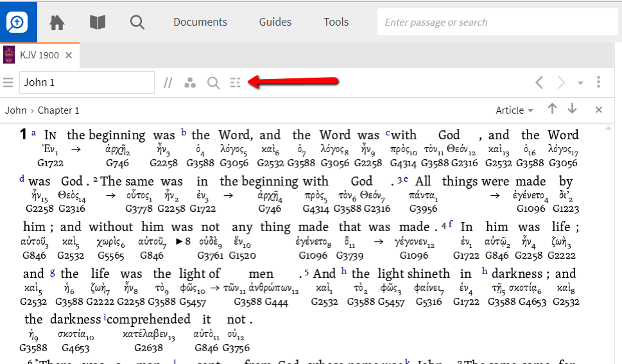Viewport: 622px width, 364px height.
Task: Click the Chapter 1 breadcrumb
Action: click(x=58, y=110)
